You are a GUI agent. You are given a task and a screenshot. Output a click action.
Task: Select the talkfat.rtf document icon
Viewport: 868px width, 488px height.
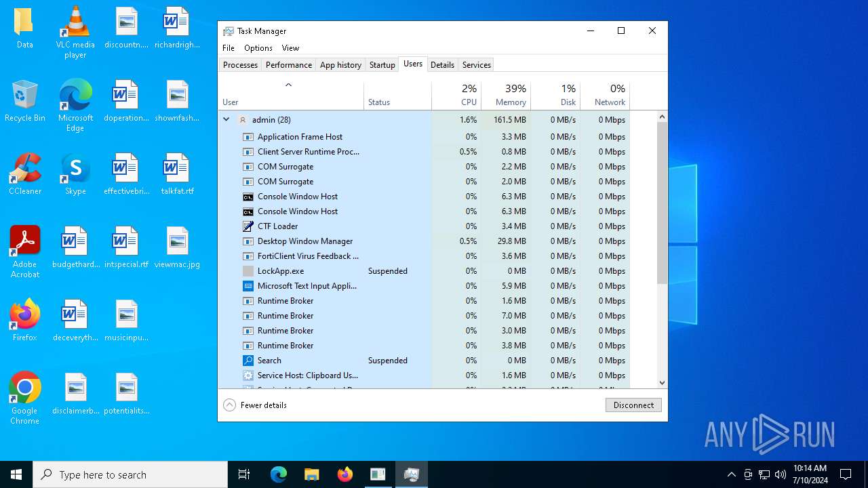click(x=177, y=175)
